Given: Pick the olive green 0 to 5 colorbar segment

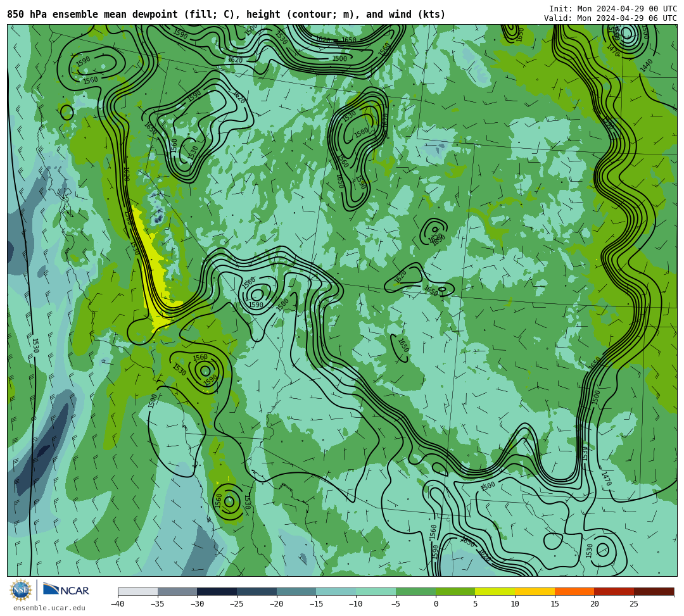Looking at the screenshot, I should (455, 591).
